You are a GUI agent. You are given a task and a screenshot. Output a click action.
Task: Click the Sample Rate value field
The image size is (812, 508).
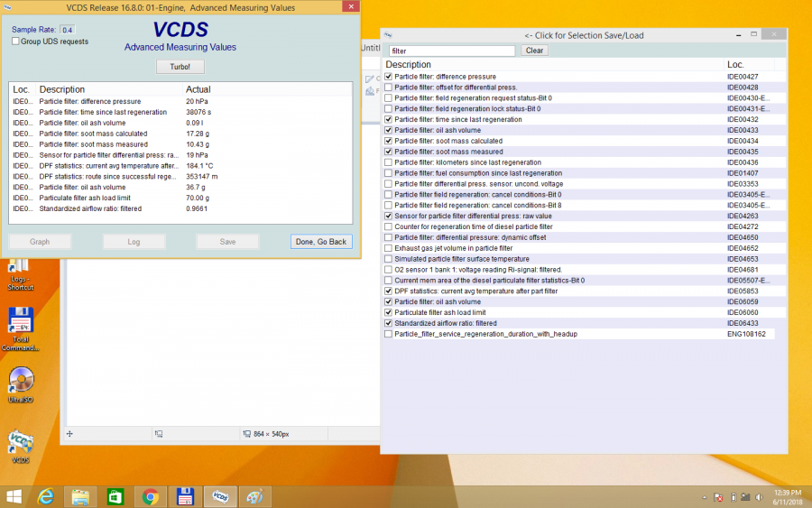[x=68, y=30]
